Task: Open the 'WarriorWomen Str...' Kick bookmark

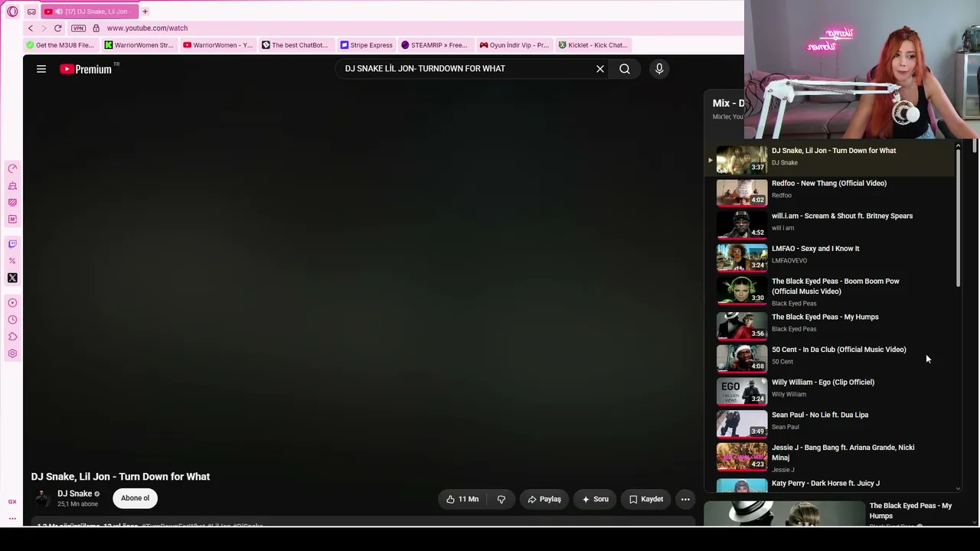Action: click(x=139, y=45)
